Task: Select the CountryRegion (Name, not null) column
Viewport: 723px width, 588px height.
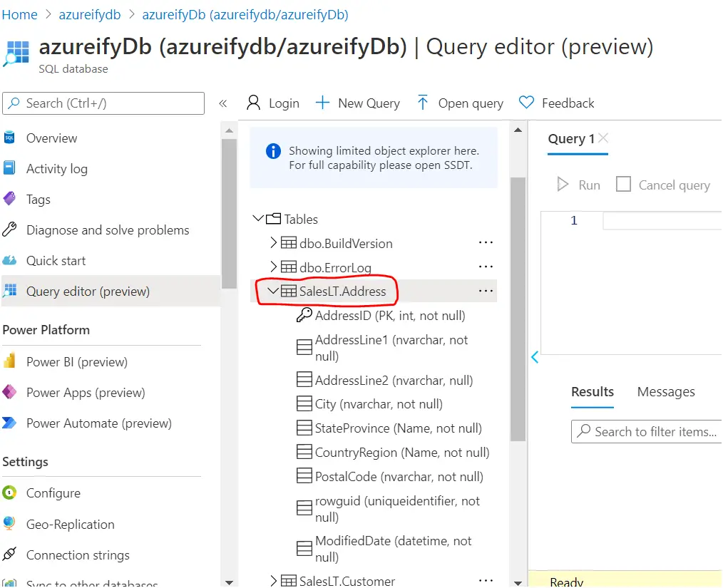Action: [402, 452]
